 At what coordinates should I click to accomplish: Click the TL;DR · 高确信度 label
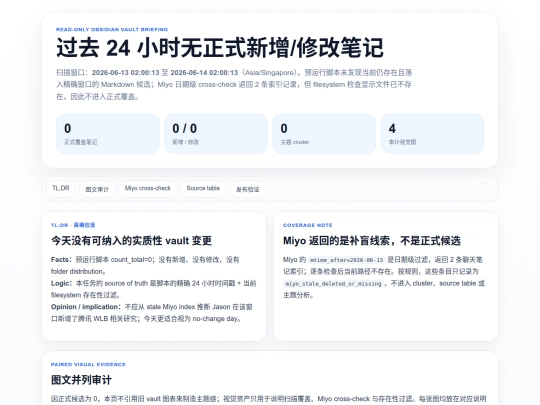[73, 225]
